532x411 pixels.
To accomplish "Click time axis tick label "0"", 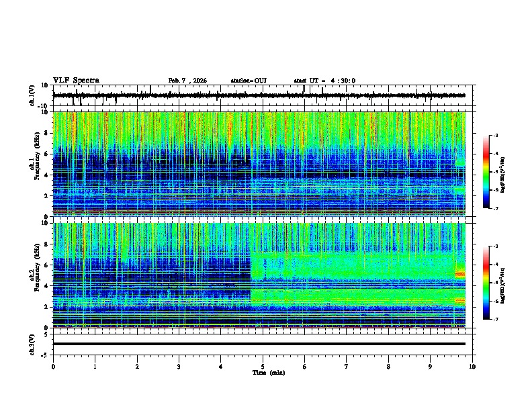I will point(53,367).
